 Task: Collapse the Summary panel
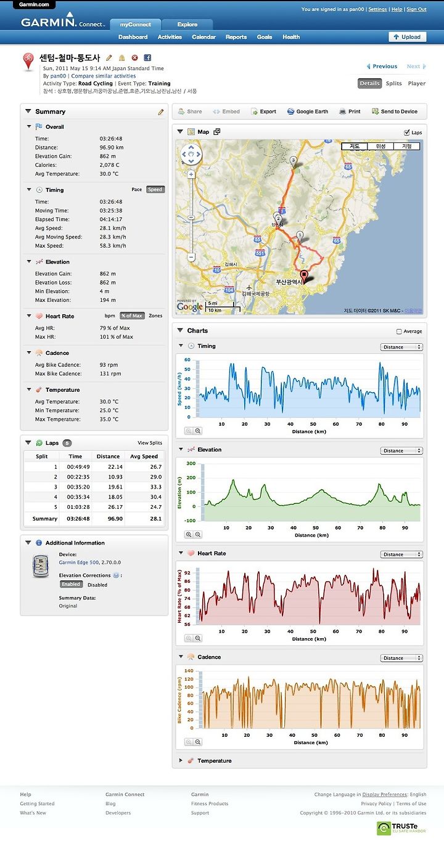pyautogui.click(x=28, y=112)
